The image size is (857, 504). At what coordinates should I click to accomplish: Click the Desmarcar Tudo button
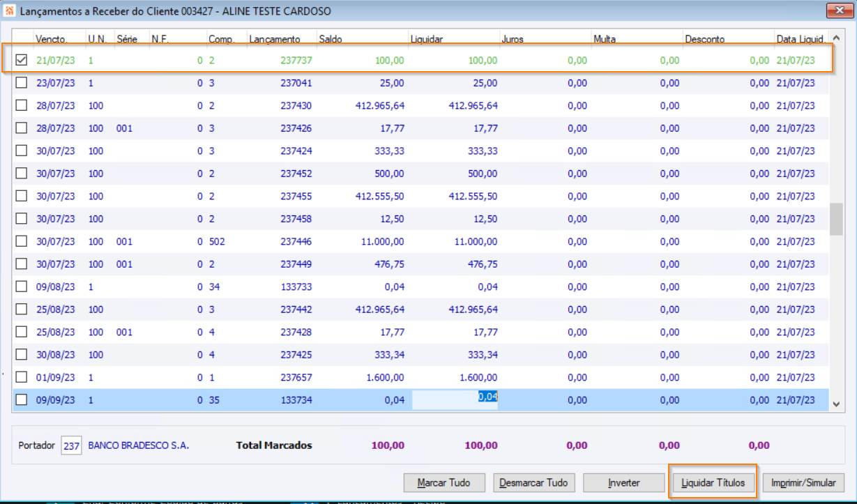coord(533,482)
